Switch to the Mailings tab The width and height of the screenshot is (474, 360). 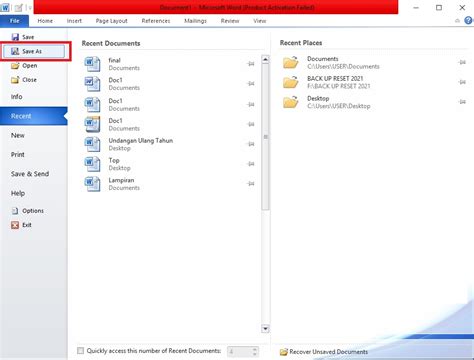tap(195, 21)
